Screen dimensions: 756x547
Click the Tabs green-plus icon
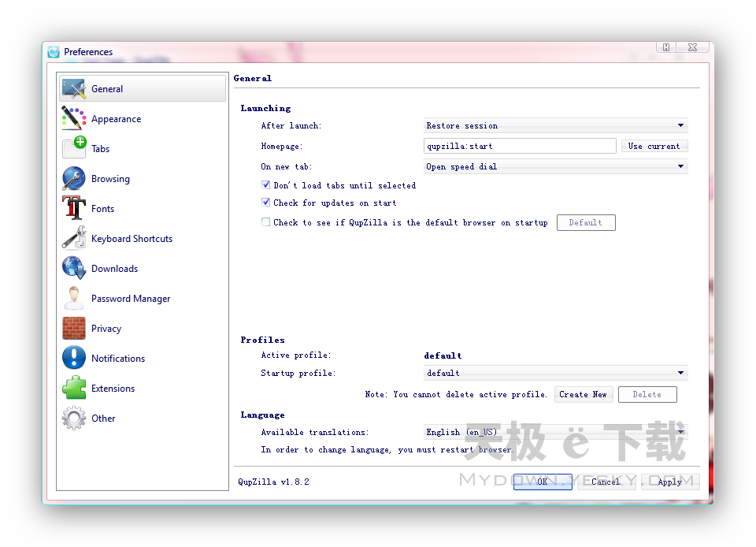tap(74, 148)
